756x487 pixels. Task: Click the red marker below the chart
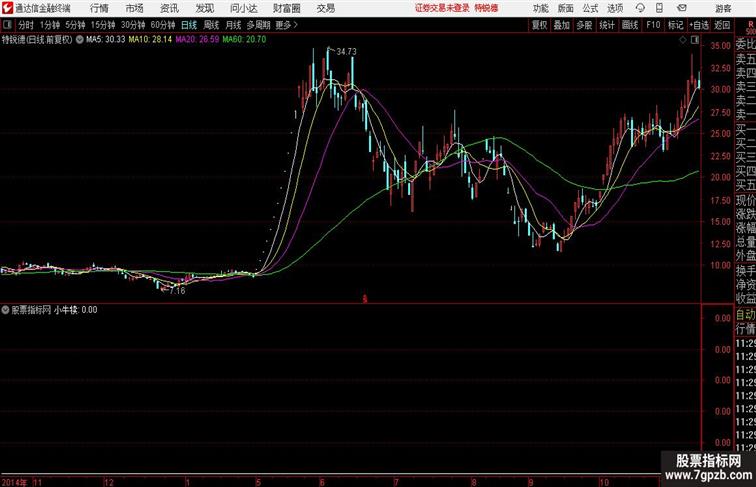coord(365,299)
